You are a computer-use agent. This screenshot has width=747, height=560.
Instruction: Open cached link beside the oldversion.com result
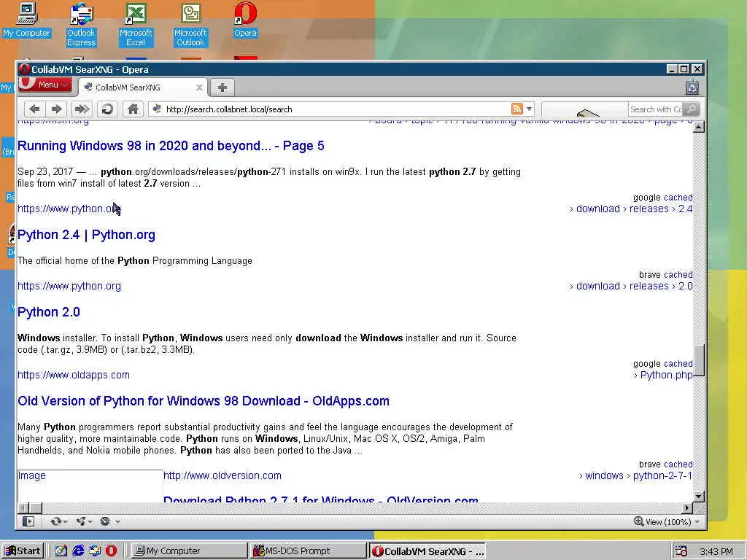coord(679,464)
